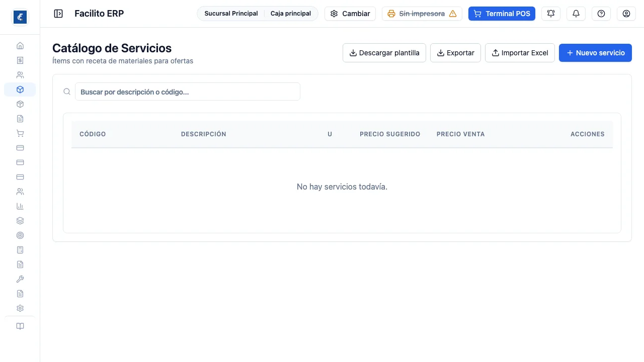Open the user profile icon
The height and width of the screenshot is (362, 644).
click(626, 14)
